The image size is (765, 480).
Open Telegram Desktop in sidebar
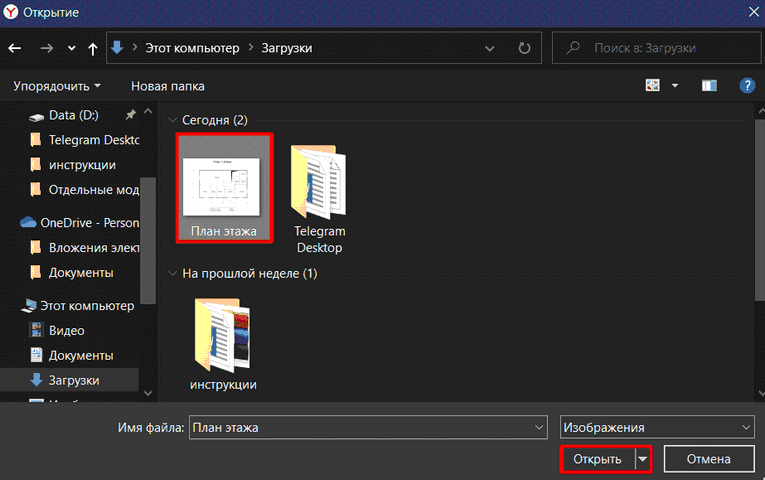tap(84, 140)
